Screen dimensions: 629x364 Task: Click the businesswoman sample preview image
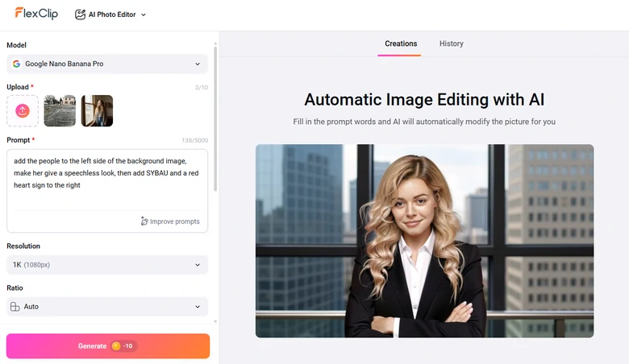[x=424, y=241]
